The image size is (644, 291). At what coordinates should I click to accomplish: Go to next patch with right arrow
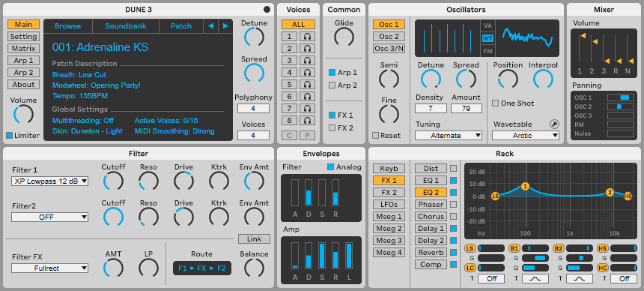(225, 26)
